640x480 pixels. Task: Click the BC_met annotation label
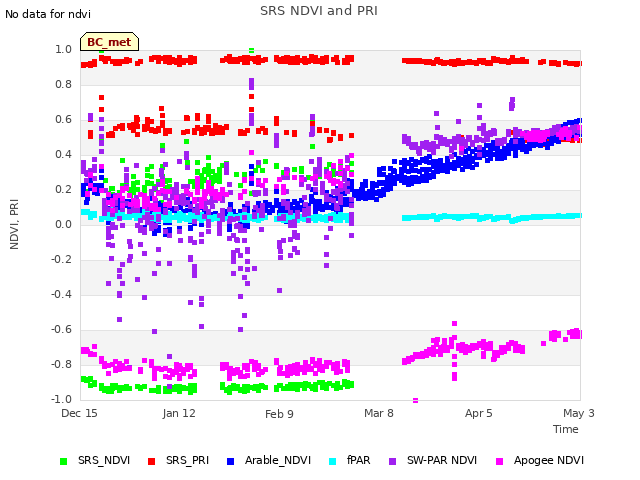click(109, 42)
